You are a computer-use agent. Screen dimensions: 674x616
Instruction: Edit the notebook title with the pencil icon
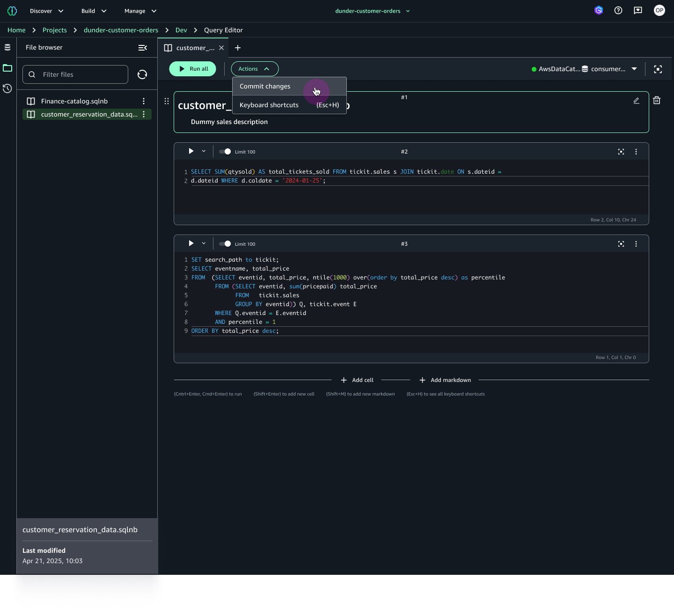tap(636, 101)
